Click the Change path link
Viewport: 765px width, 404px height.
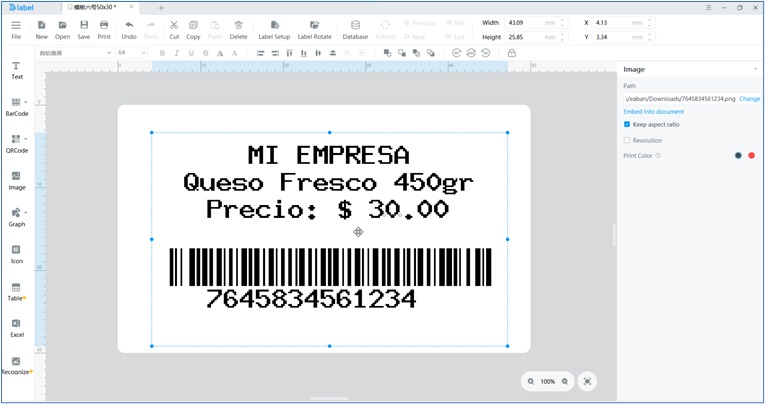tap(749, 99)
